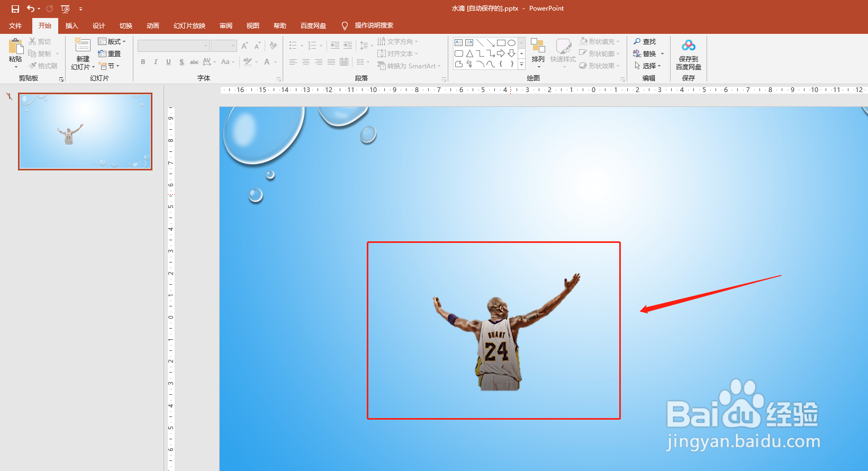Click the 排列 arrange icon

(538, 46)
